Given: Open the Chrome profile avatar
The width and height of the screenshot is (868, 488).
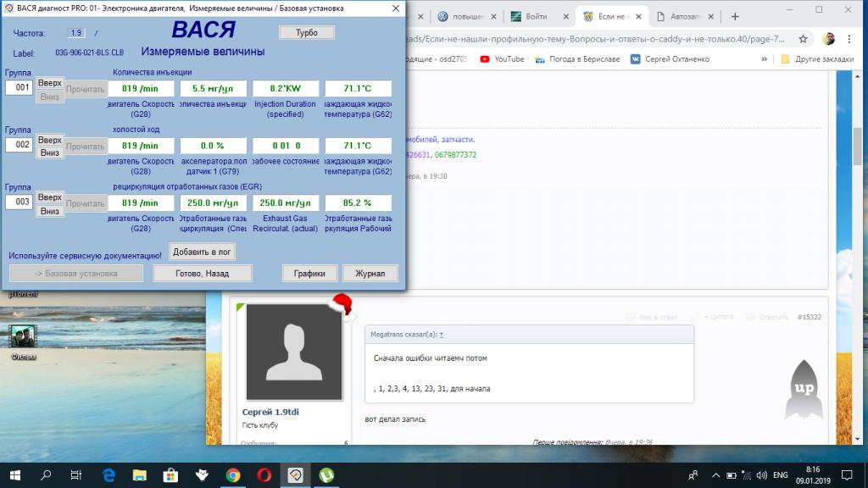Looking at the screenshot, I should pos(829,39).
